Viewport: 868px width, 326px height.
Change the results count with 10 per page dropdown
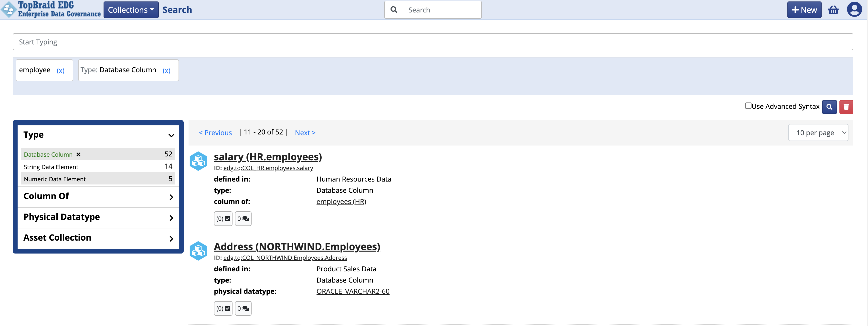tap(818, 132)
